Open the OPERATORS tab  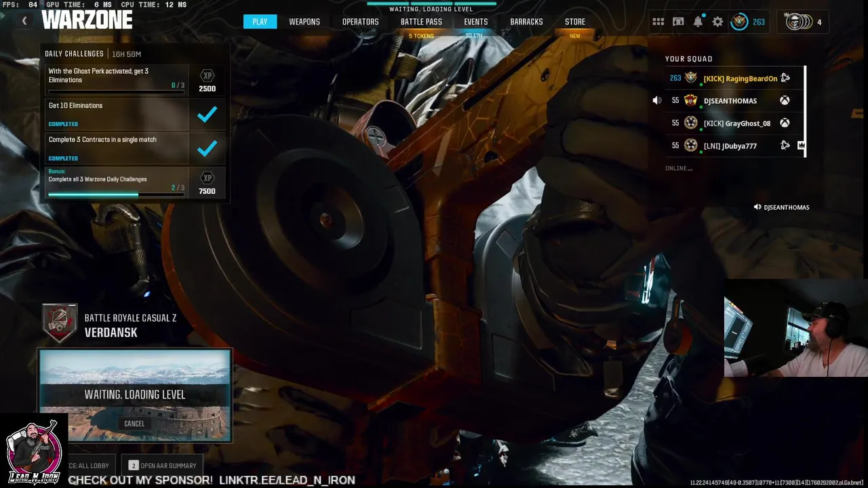(360, 22)
